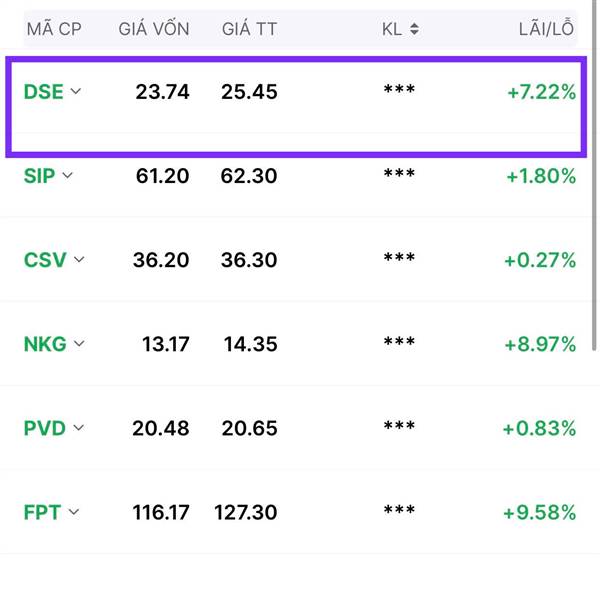
Task: Click the GIÁ VỐN column header
Action: [154, 28]
